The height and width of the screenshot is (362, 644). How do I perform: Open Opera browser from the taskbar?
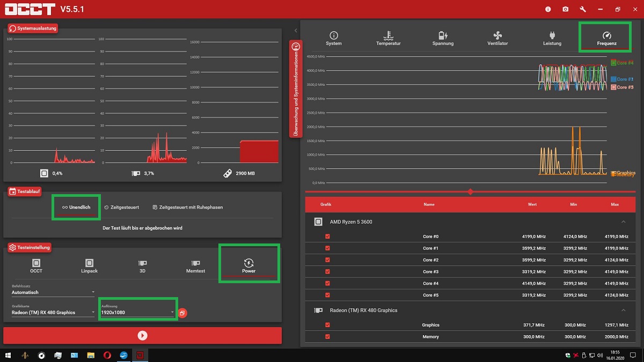click(x=107, y=355)
